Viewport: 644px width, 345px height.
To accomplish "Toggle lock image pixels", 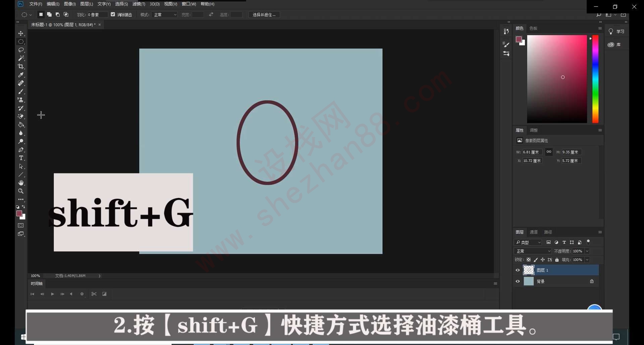I will point(536,260).
